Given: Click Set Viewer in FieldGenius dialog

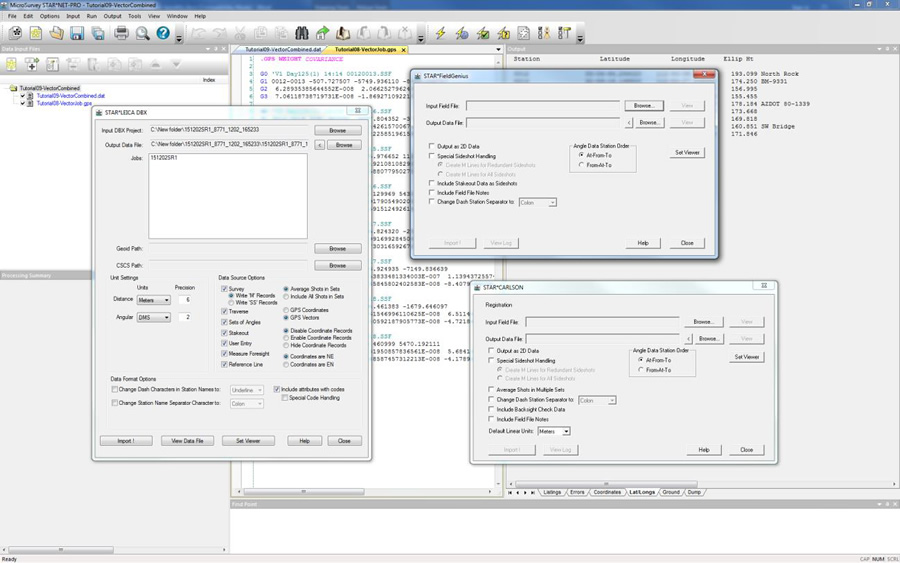Looking at the screenshot, I should pos(687,153).
